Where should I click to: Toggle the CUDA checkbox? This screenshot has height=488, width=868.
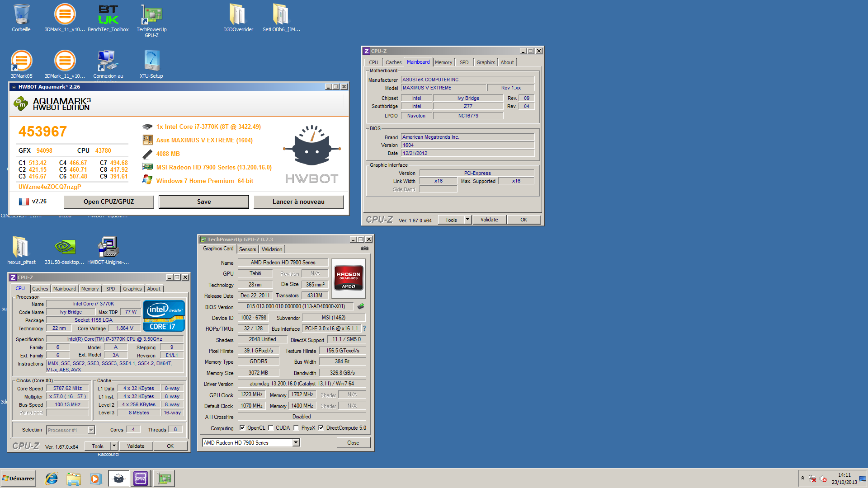pos(271,427)
